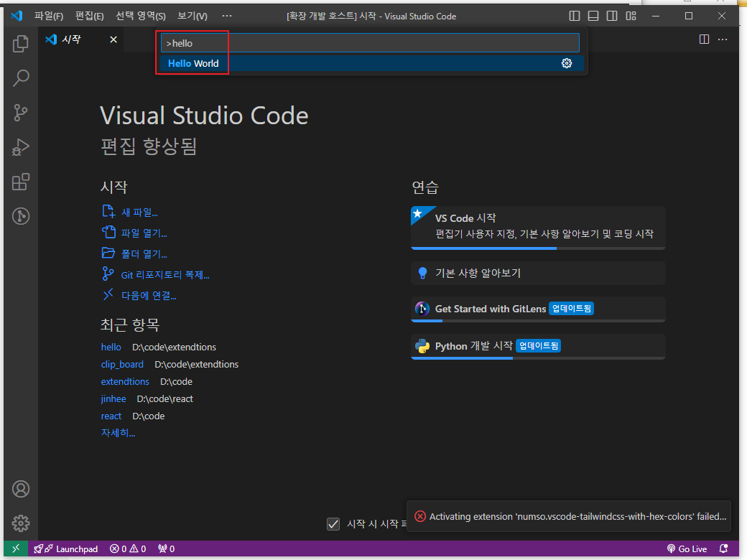The image size is (747, 560).
Task: Toggle primary side bar layout icon
Action: click(575, 17)
